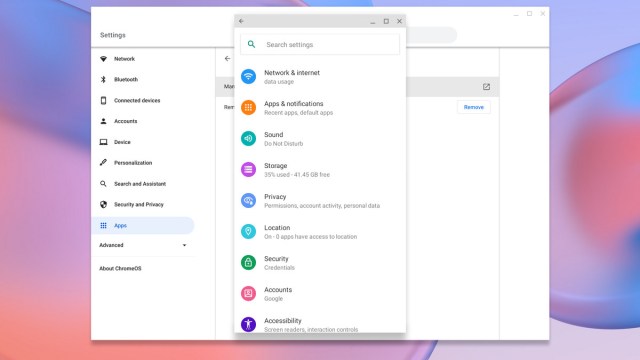This screenshot has height=360, width=640.
Task: Click the Network wifi icon in sidebar
Action: [103, 59]
